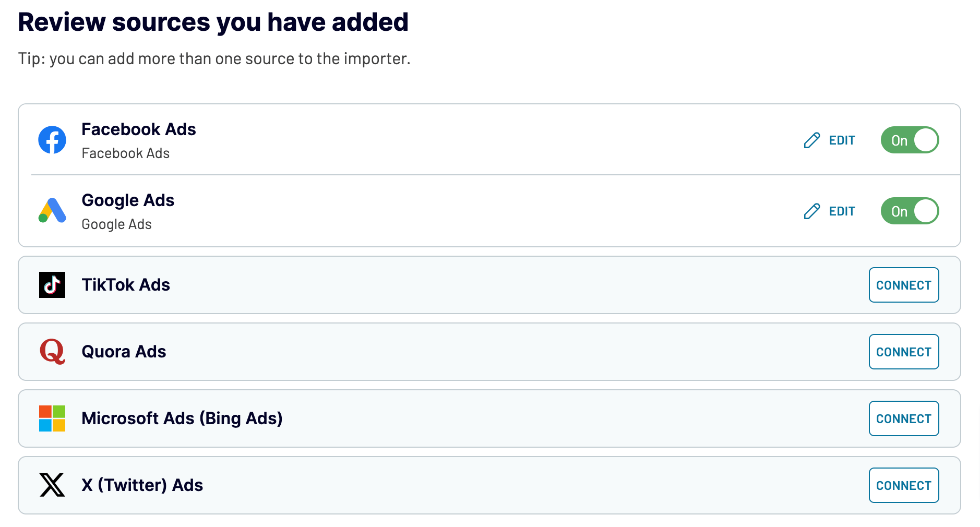This screenshot has height=527, width=980.
Task: Click the Microsoft Ads logo icon
Action: tap(52, 418)
